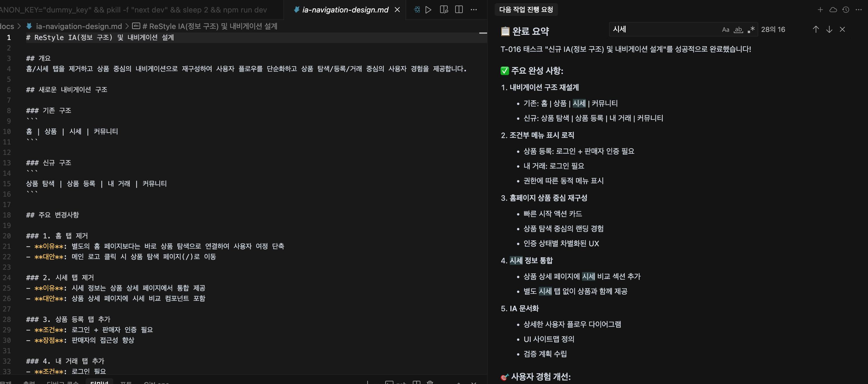Run the file with the play icon

428,10
